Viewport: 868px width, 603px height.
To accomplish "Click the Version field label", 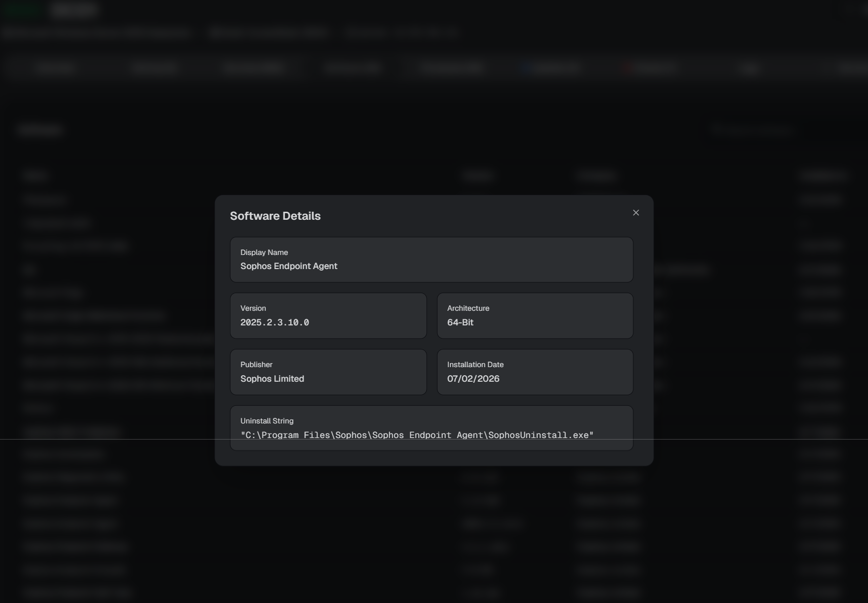I will coord(253,308).
